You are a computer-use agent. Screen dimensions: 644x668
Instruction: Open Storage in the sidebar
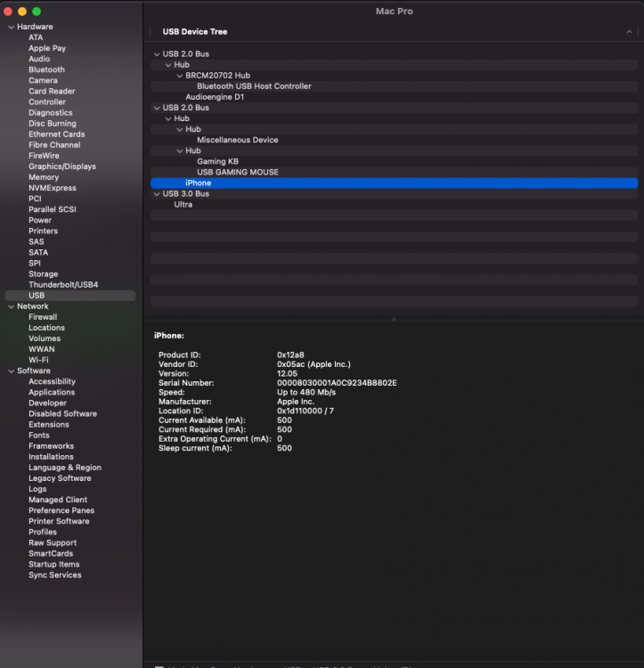(x=44, y=274)
